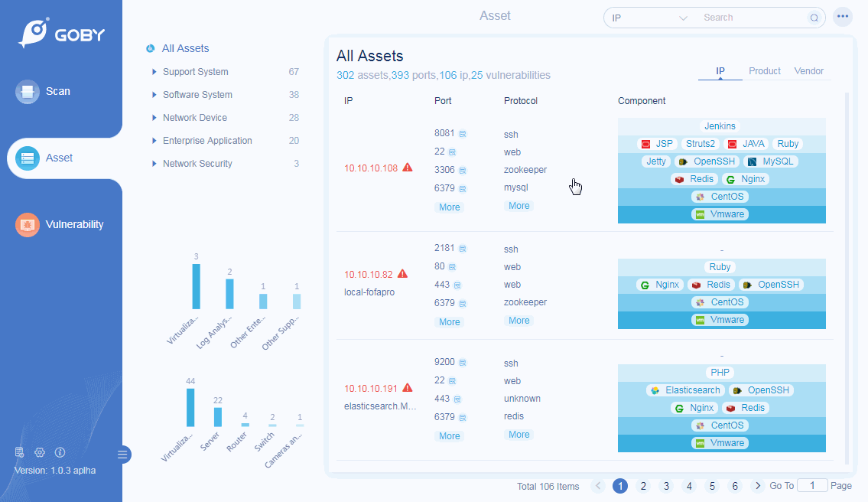Select All Assets in the category tree

(x=185, y=49)
